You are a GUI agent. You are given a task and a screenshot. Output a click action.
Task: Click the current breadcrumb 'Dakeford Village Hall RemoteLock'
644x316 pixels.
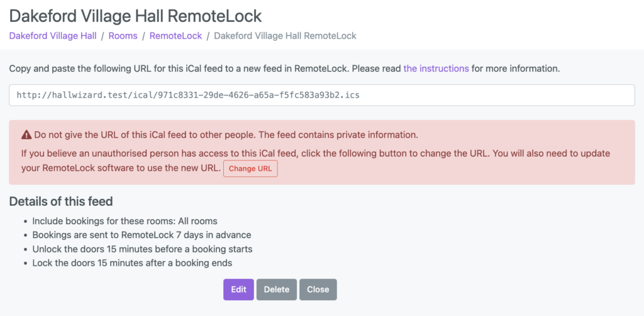(x=286, y=36)
